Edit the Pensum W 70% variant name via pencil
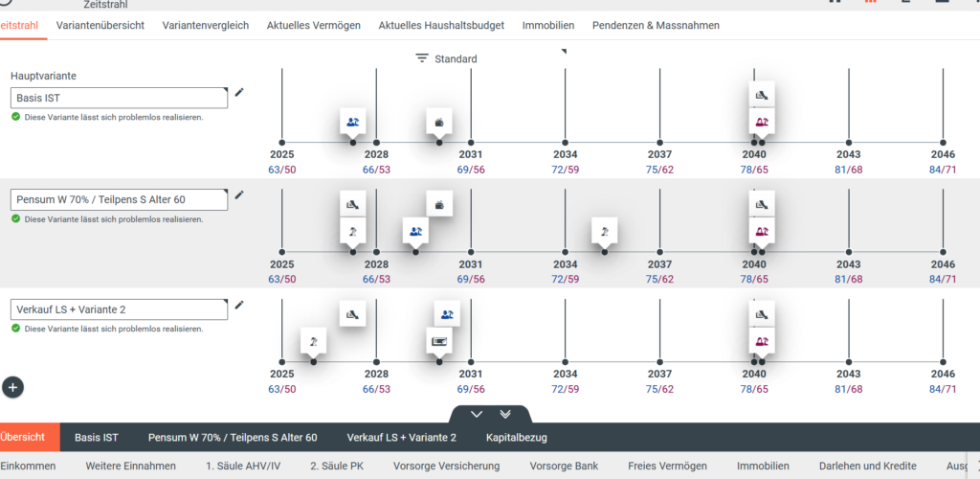This screenshot has height=479, width=980. point(239,195)
